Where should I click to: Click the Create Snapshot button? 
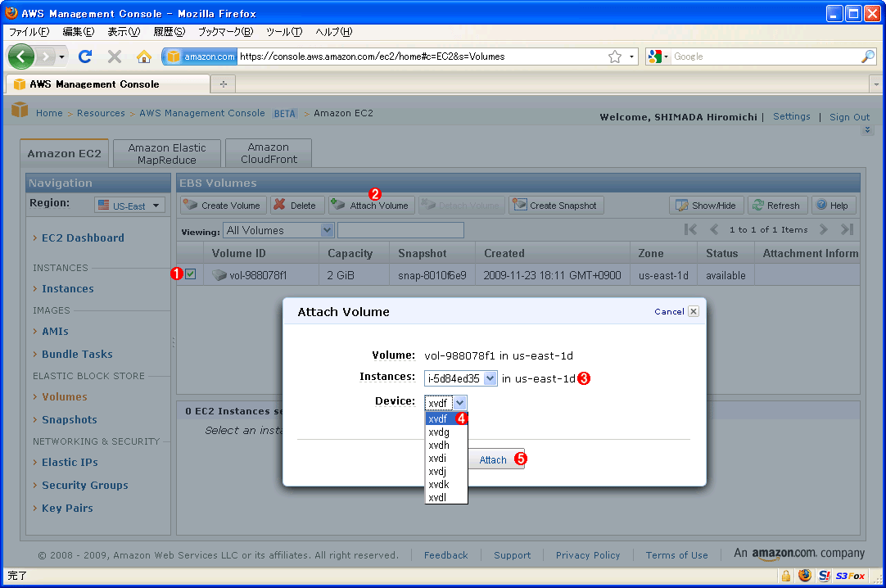(556, 205)
